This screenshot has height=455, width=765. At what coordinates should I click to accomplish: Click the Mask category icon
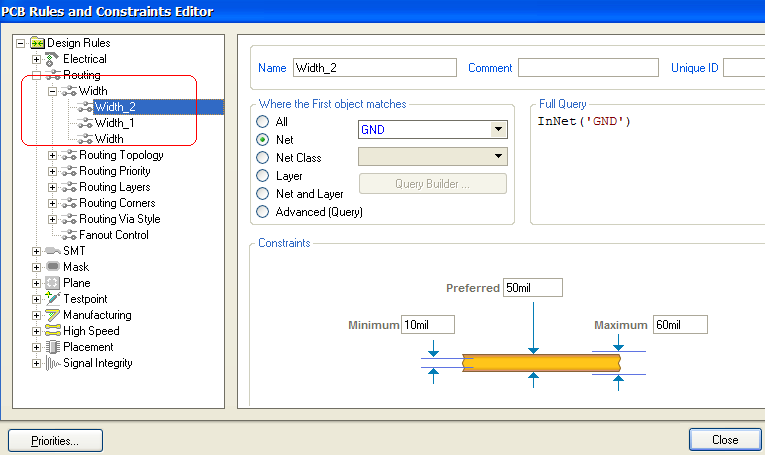click(53, 267)
